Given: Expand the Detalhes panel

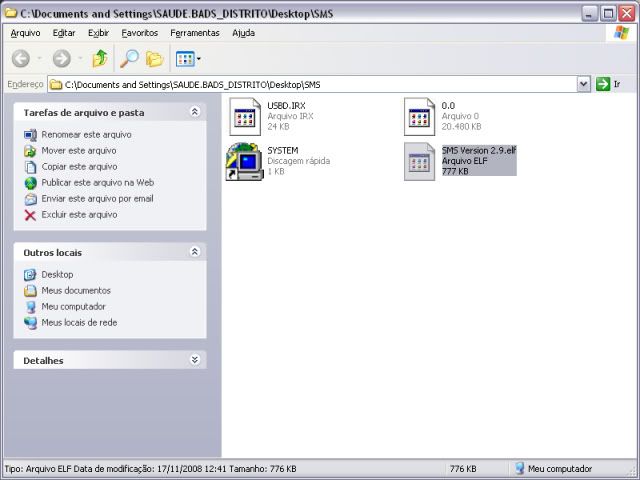Looking at the screenshot, I should (195, 360).
